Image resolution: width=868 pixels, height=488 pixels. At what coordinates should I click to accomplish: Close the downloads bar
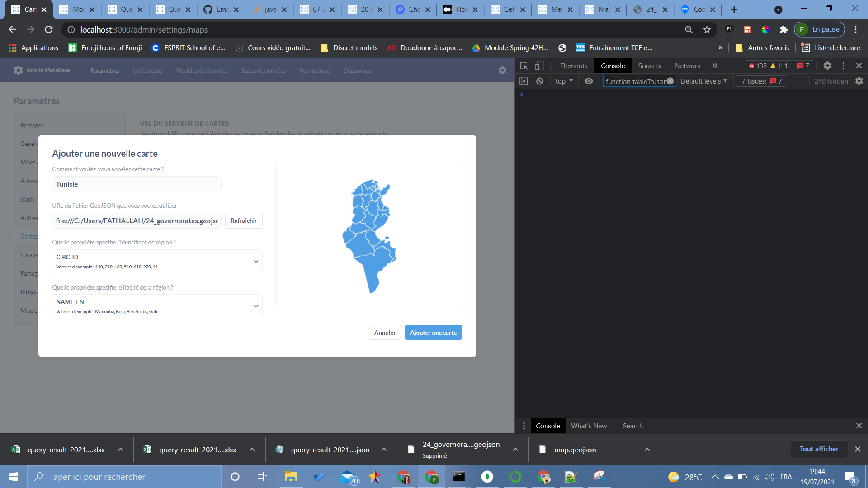point(858,449)
